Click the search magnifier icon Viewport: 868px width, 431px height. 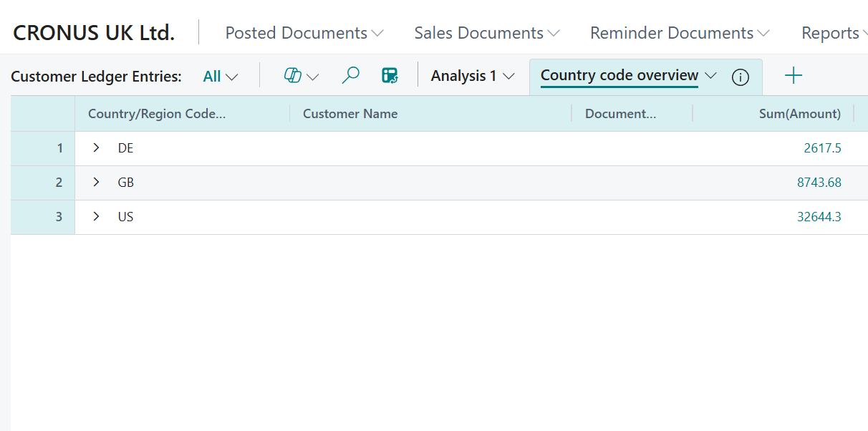tap(350, 74)
